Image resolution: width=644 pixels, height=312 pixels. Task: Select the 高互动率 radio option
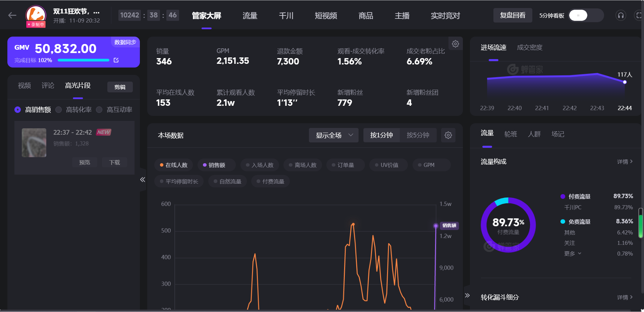114,110
